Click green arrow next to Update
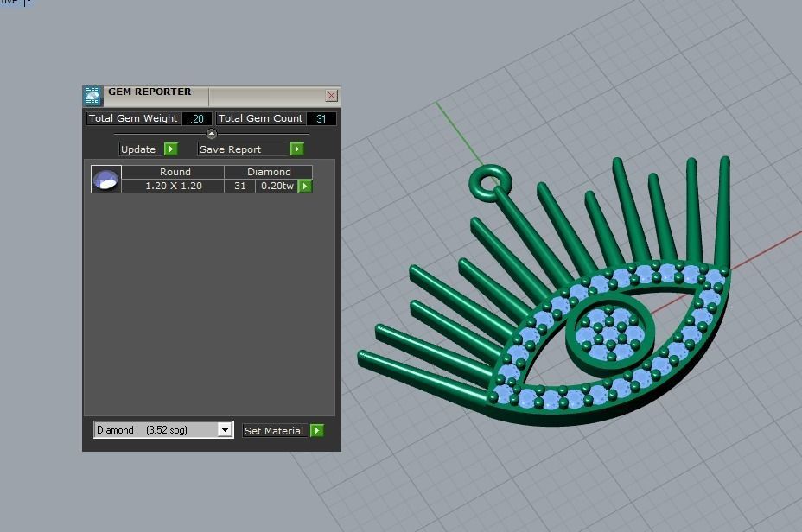 171,149
